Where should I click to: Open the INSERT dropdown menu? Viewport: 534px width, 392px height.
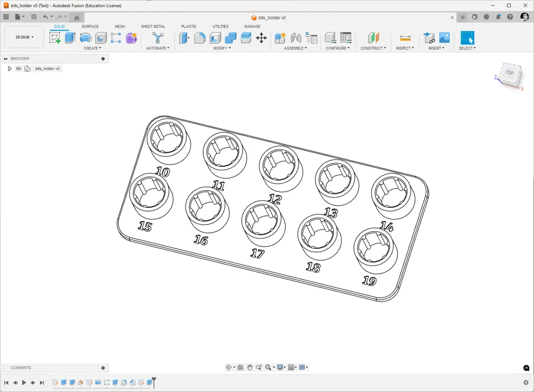click(436, 49)
